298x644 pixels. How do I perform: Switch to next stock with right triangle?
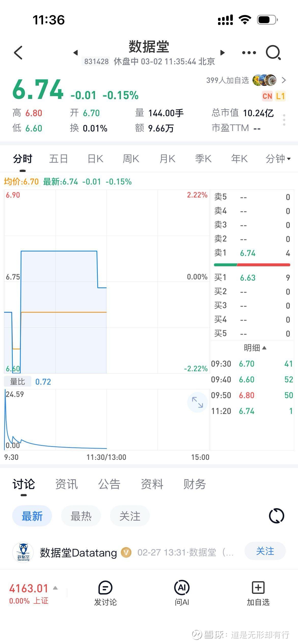[x=222, y=53]
